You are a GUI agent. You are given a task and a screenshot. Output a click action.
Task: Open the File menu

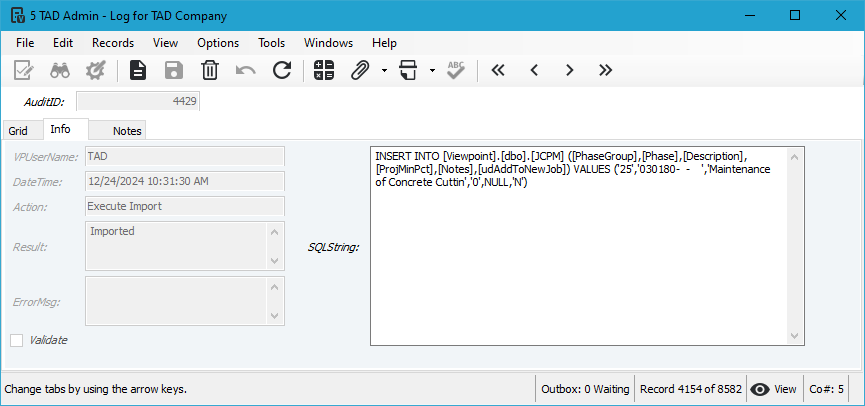click(25, 43)
